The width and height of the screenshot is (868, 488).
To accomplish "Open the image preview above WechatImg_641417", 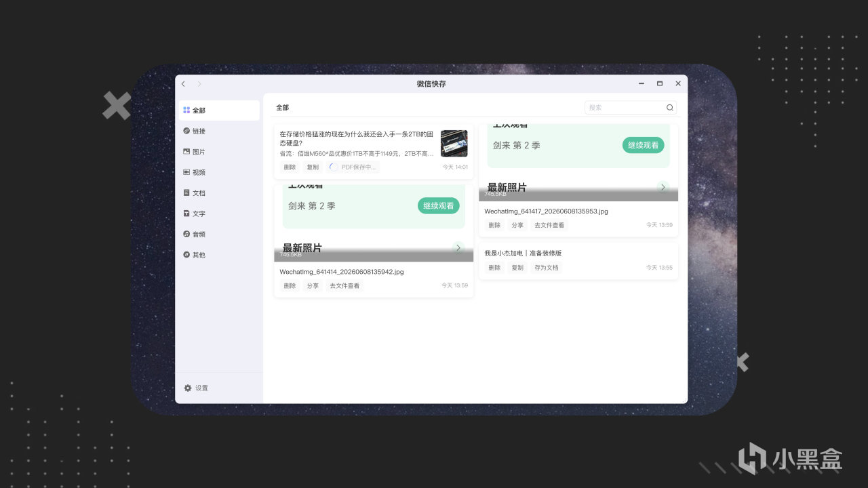I will (x=578, y=163).
